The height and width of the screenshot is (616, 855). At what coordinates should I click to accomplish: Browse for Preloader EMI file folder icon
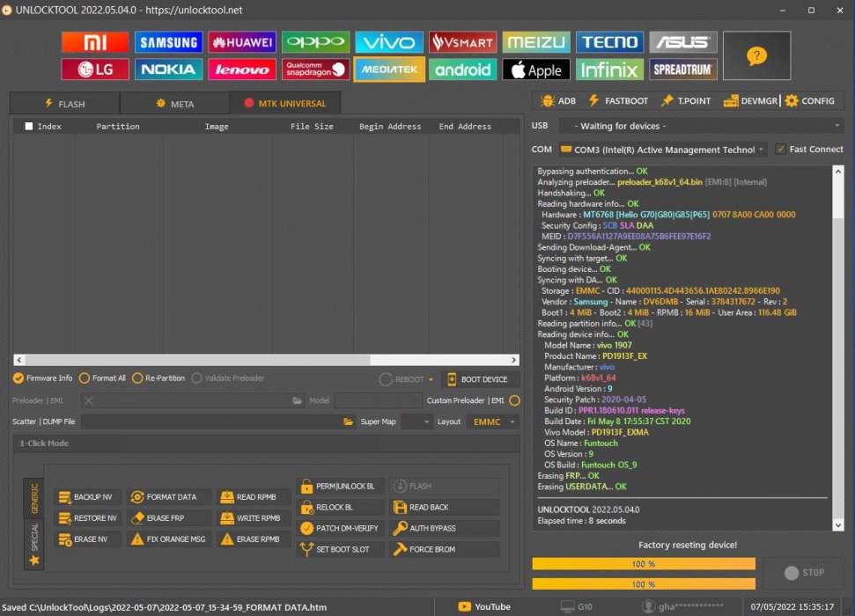[x=297, y=400]
